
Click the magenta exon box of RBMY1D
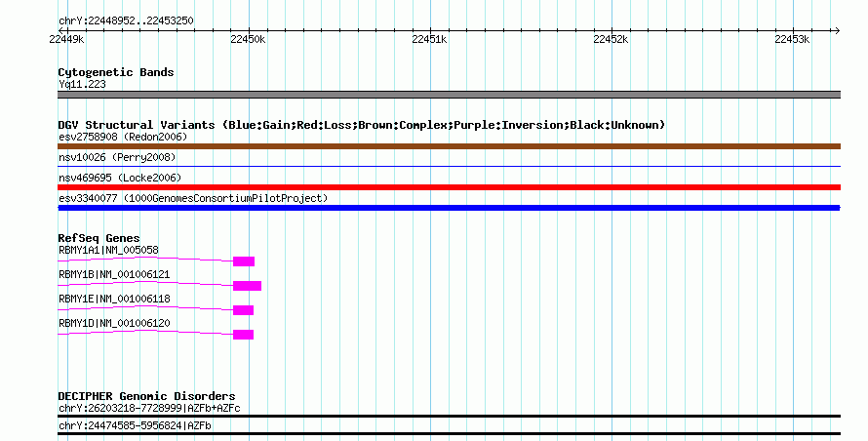(243, 335)
